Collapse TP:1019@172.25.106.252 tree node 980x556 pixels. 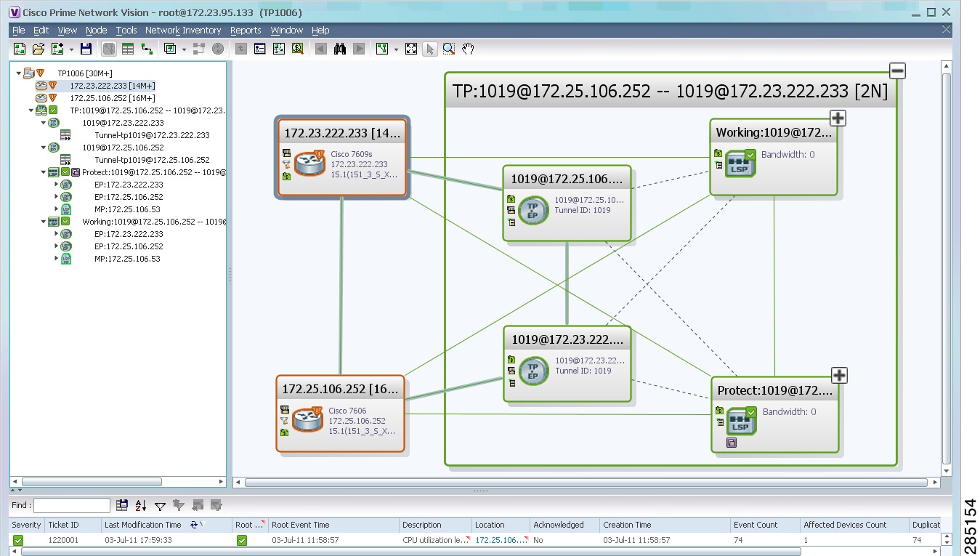click(x=31, y=110)
